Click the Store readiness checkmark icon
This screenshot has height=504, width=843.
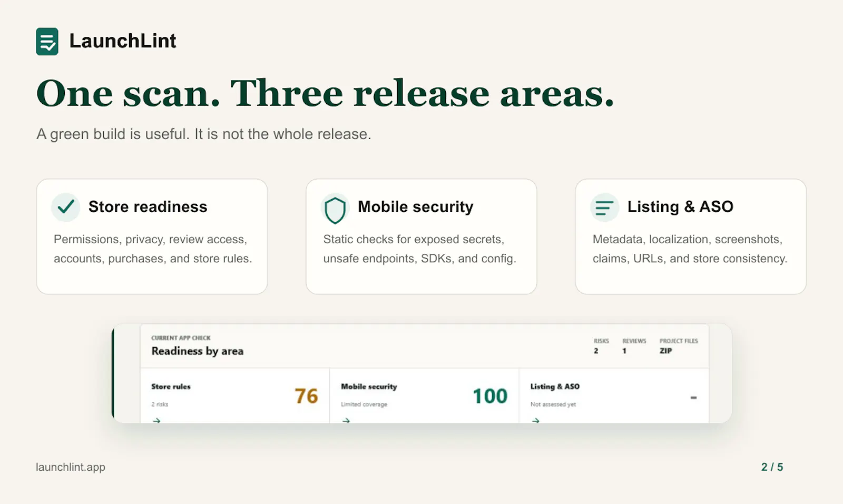(66, 207)
